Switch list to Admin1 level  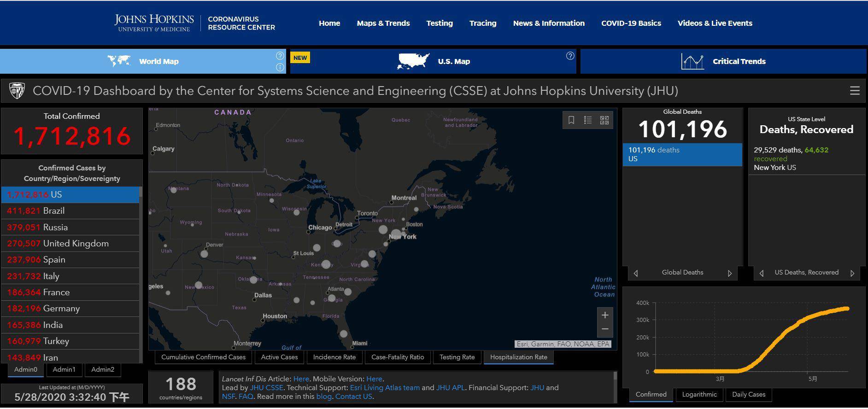[x=64, y=369]
